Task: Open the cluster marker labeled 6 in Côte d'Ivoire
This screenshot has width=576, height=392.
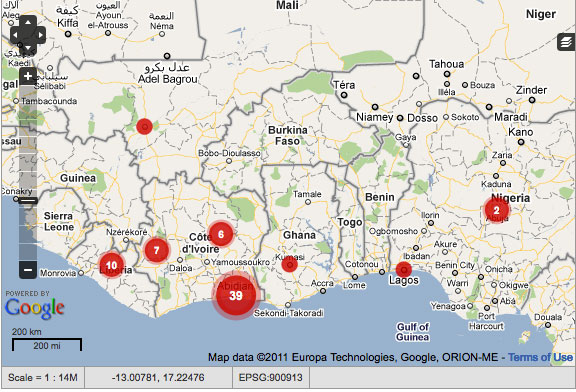Action: [221, 234]
